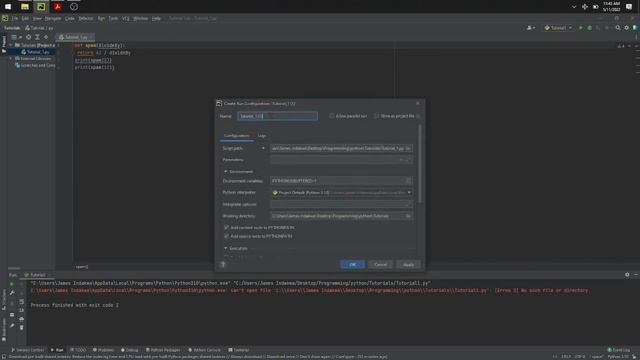Select opened file target icon in Project panel
This screenshot has height=360, width=640.
[29, 37]
